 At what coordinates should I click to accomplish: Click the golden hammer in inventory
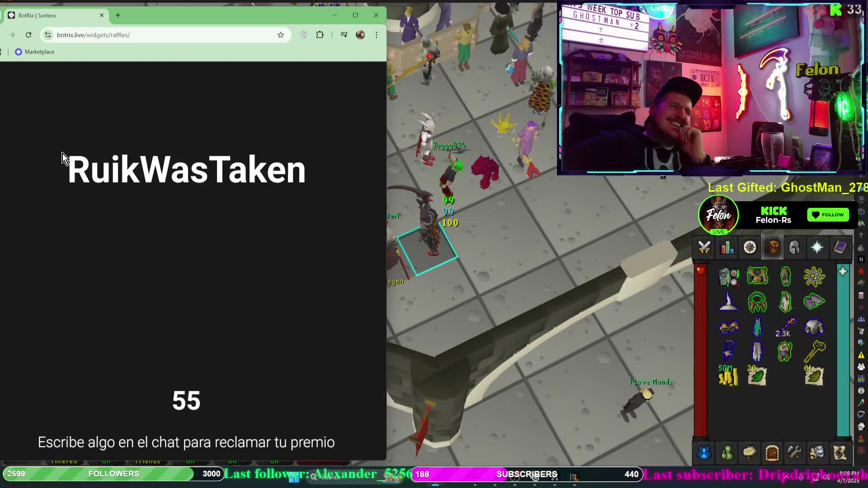click(x=815, y=352)
